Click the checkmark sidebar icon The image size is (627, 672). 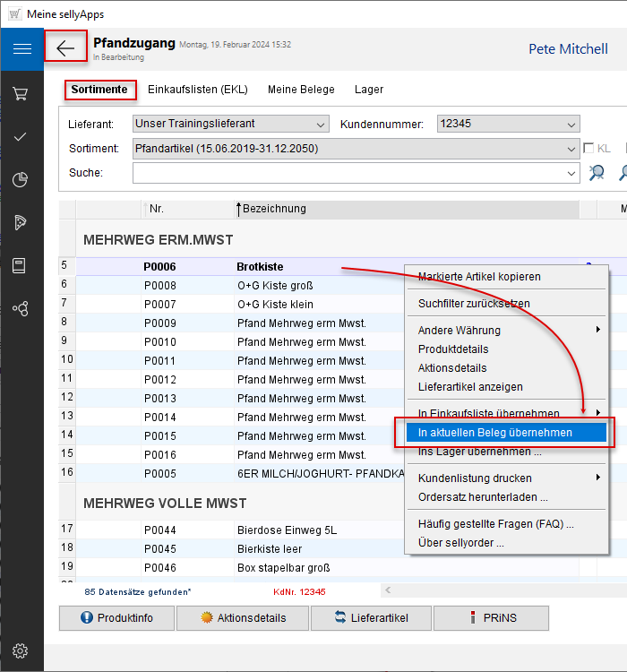point(21,136)
